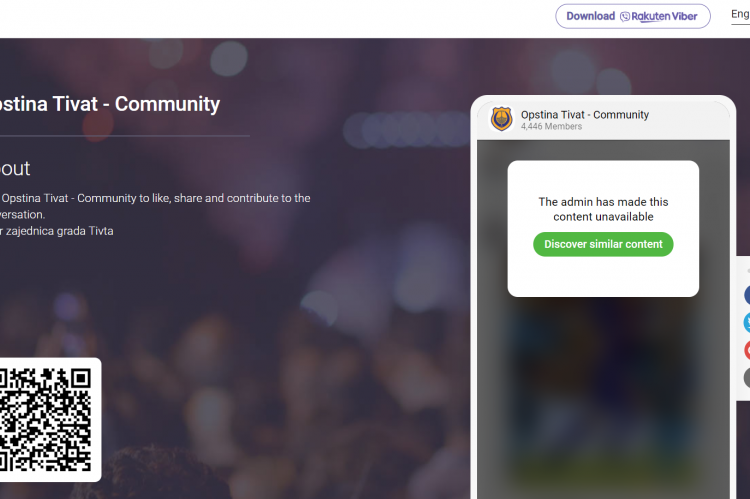Select the Opstina Tivat - Community page heading
The height and width of the screenshot is (499, 750).
point(110,104)
